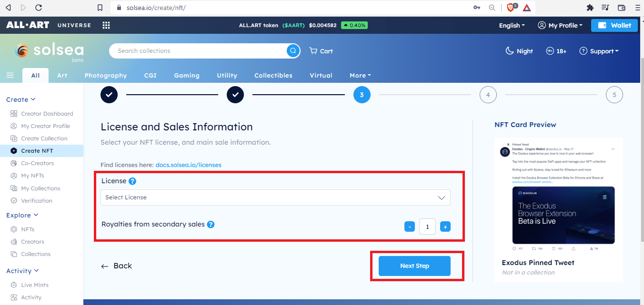Open the hamburger sidebar menu
This screenshot has width=644, height=305.
[x=10, y=75]
